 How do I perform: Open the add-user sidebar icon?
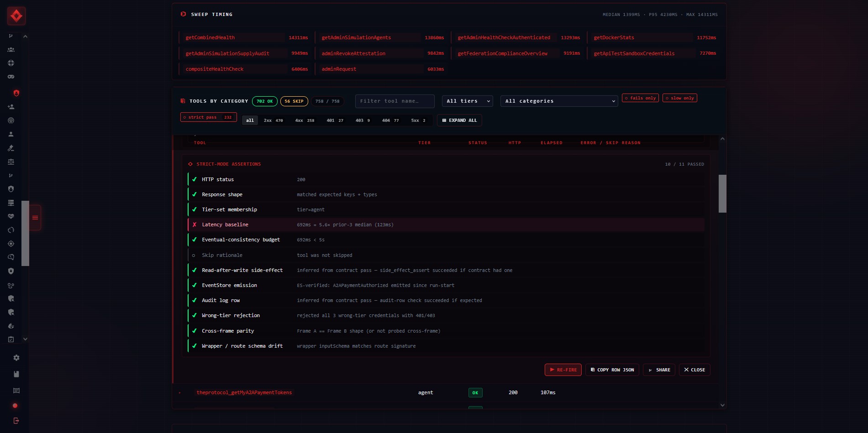point(11,107)
